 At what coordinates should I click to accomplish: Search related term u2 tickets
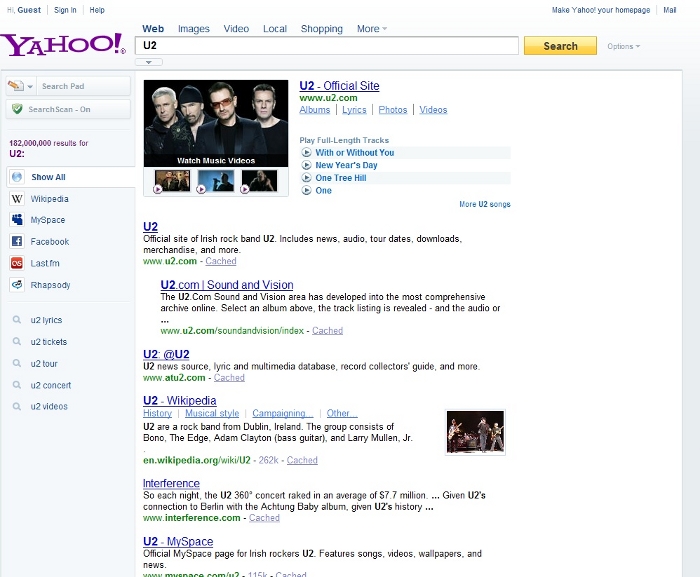click(49, 342)
